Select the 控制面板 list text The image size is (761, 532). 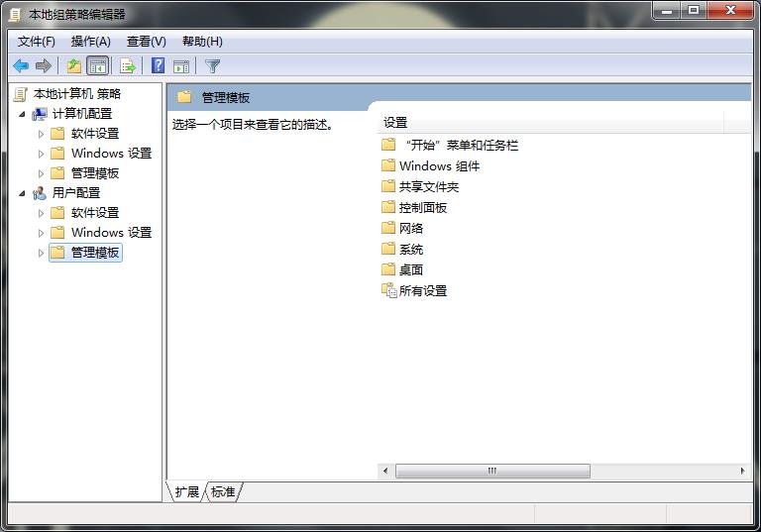coord(423,208)
